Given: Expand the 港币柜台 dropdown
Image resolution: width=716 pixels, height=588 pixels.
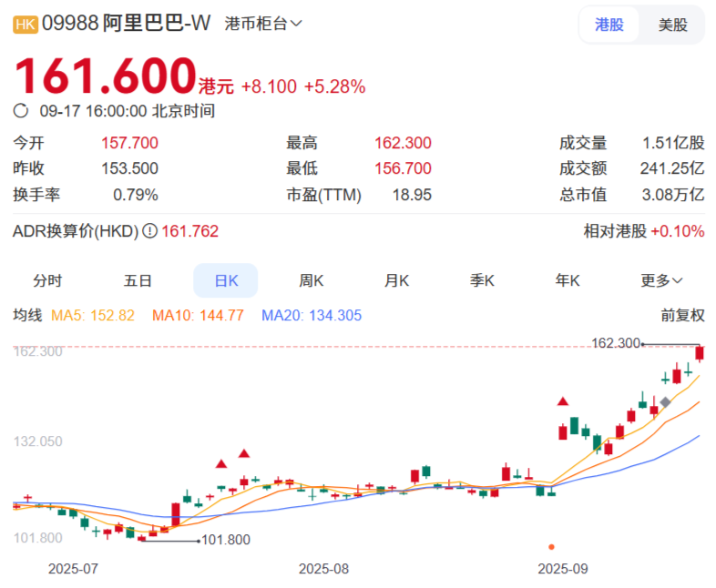Looking at the screenshot, I should pos(263,24).
